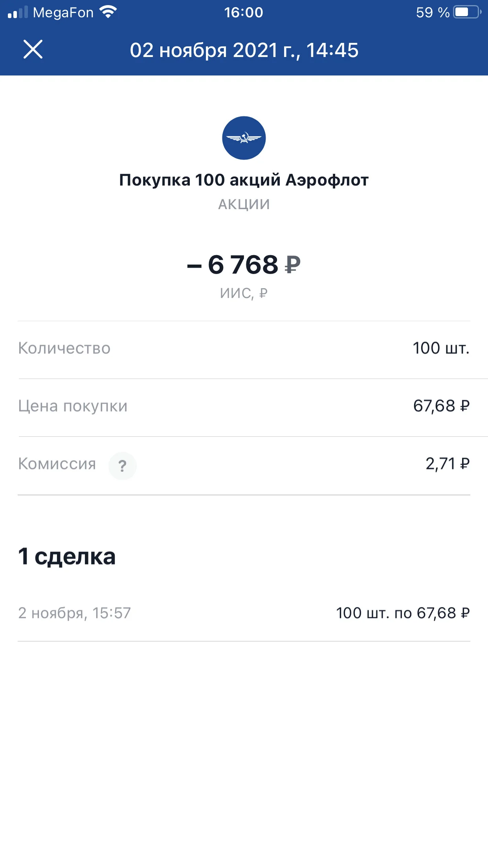Tap the battery indicator icon
The height and width of the screenshot is (868, 488).
point(467,12)
